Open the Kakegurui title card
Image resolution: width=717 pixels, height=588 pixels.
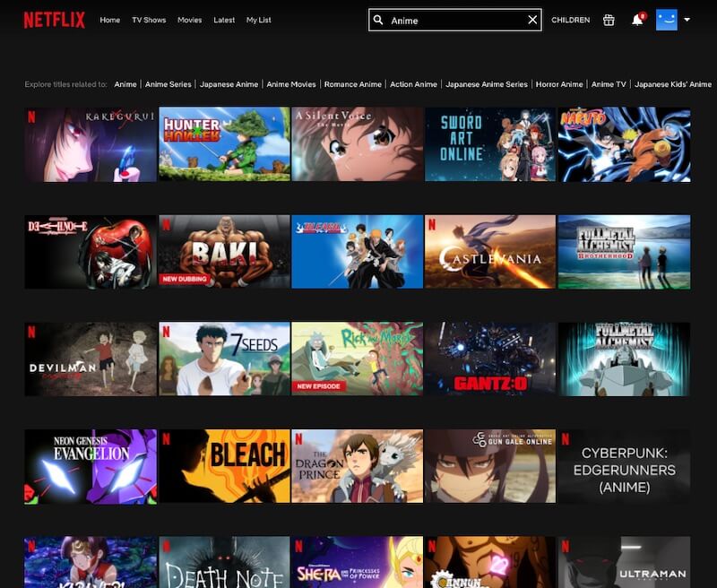[x=91, y=144]
